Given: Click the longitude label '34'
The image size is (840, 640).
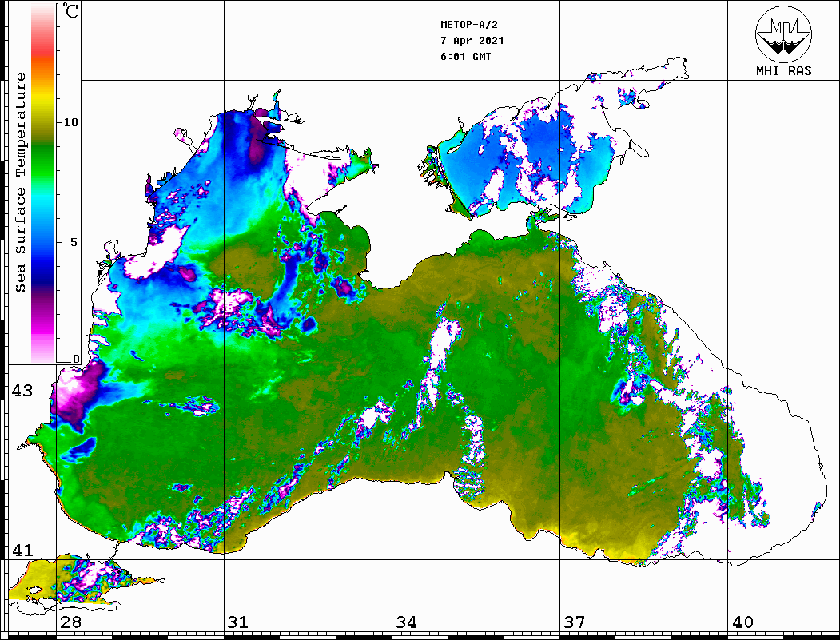Looking at the screenshot, I should 407,622.
